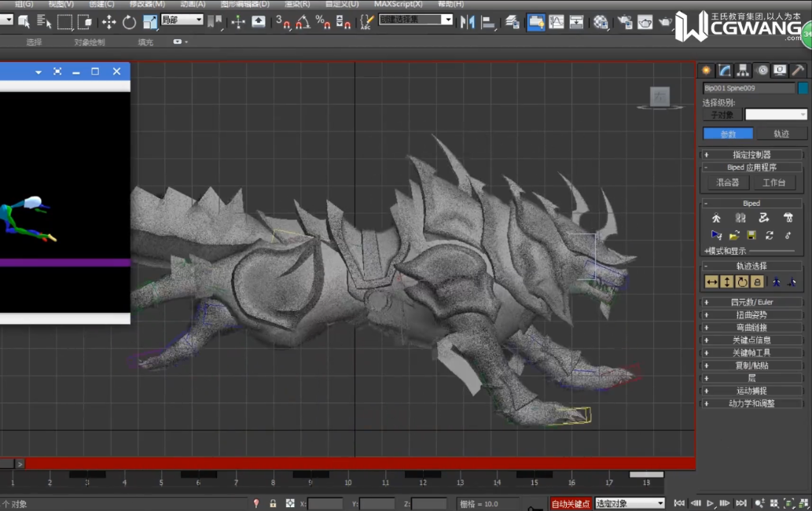Image resolution: width=812 pixels, height=511 pixels.
Task: Open the 修改器(M) menu
Action: pos(147,4)
